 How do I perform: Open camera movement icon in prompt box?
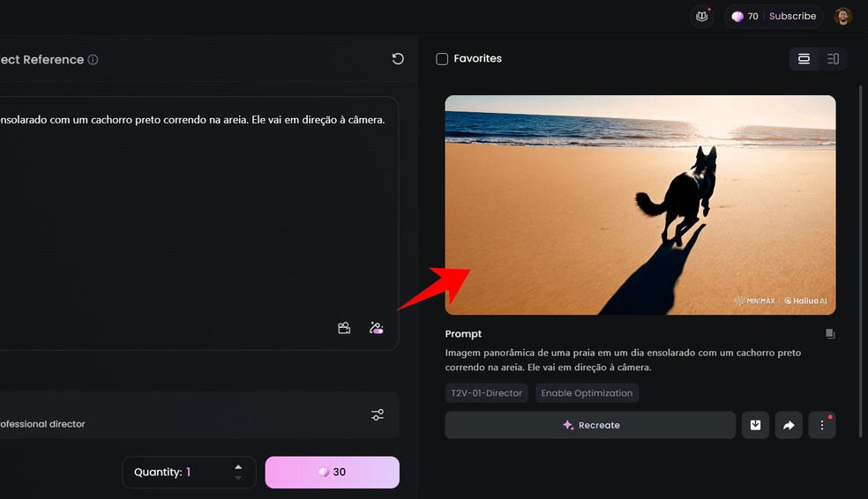344,328
